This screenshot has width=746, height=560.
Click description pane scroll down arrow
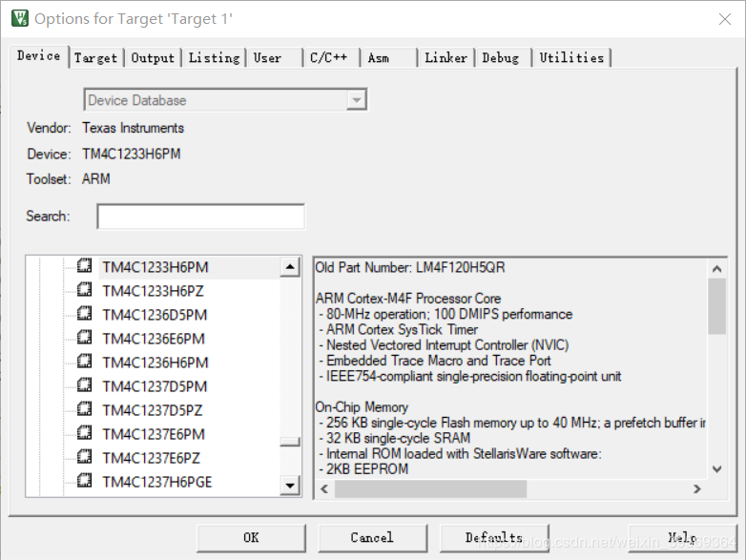click(717, 469)
